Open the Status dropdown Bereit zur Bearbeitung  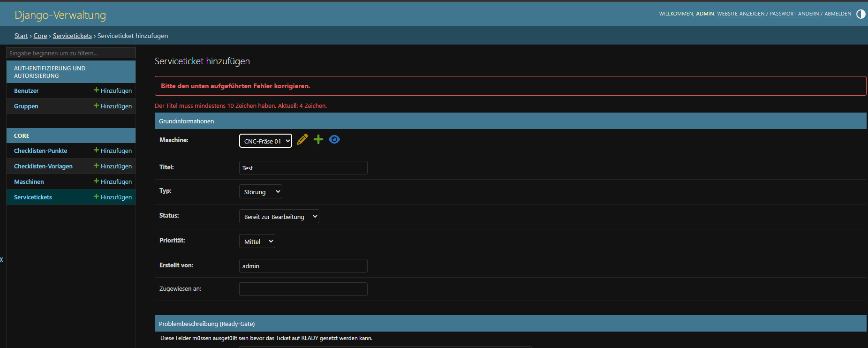pos(279,216)
